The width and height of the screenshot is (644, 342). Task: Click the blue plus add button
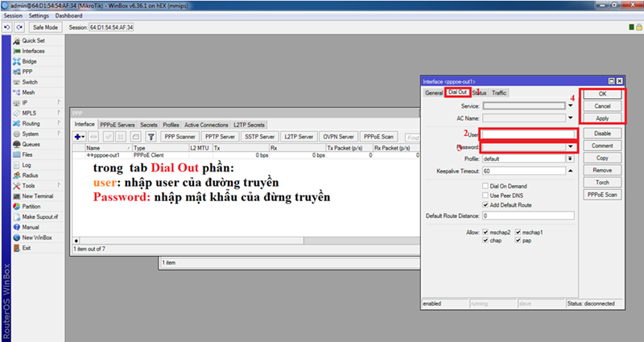(79, 138)
